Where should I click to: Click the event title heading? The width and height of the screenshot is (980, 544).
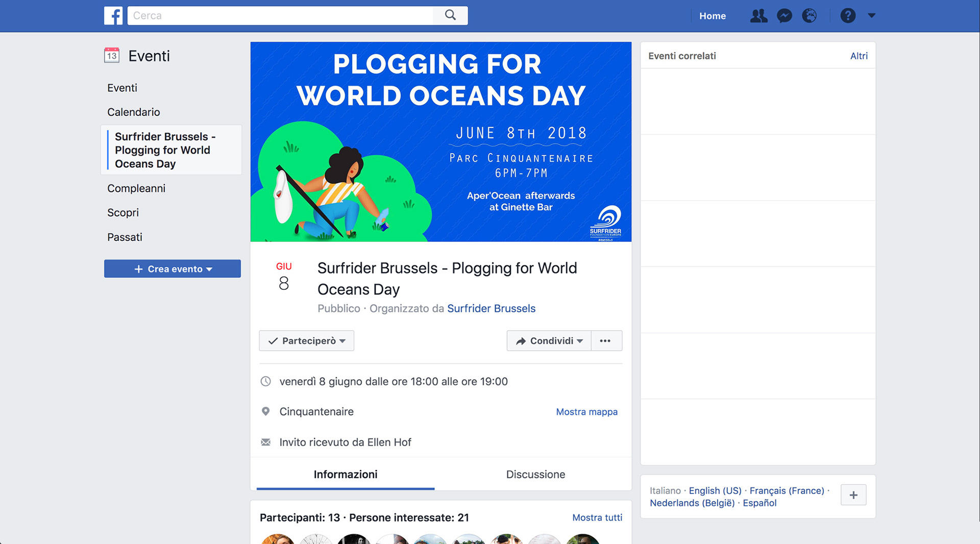[x=447, y=279]
